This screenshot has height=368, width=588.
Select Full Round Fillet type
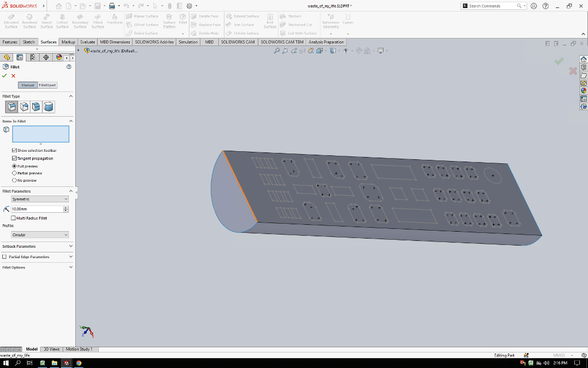[48, 106]
